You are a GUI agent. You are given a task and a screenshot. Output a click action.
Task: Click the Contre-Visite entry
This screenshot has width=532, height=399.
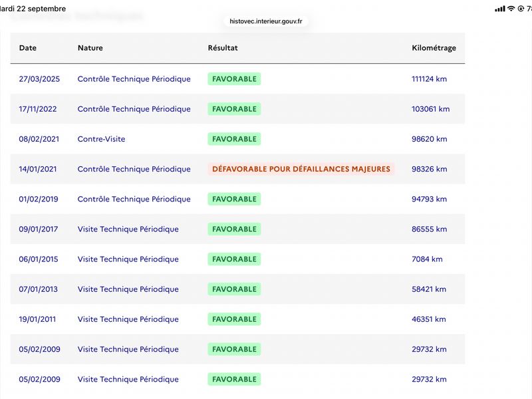click(101, 139)
